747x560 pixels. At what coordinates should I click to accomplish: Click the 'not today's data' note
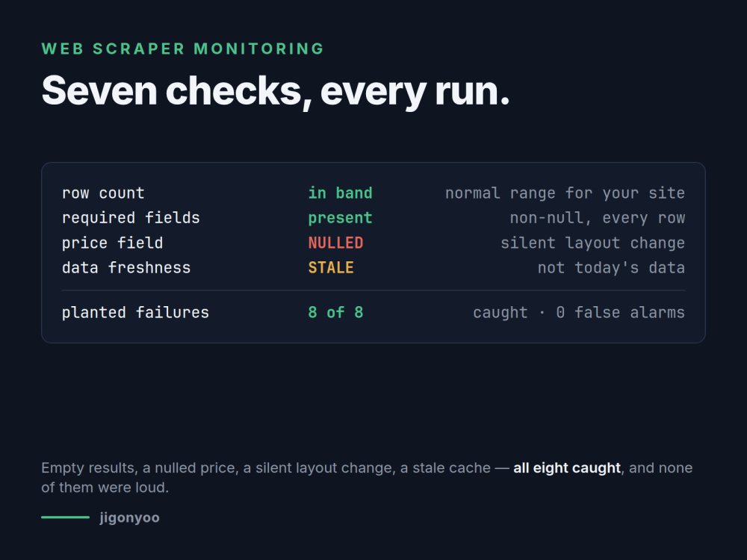click(x=611, y=267)
